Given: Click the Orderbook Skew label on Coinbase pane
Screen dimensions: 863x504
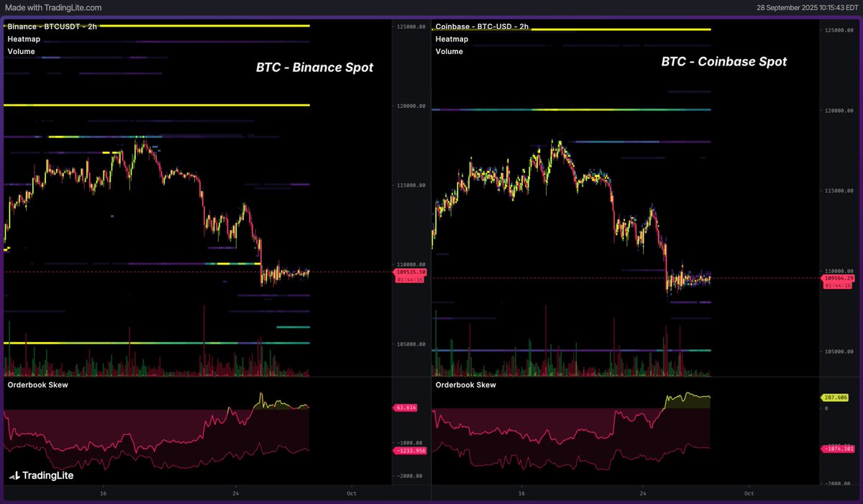Looking at the screenshot, I should (466, 385).
